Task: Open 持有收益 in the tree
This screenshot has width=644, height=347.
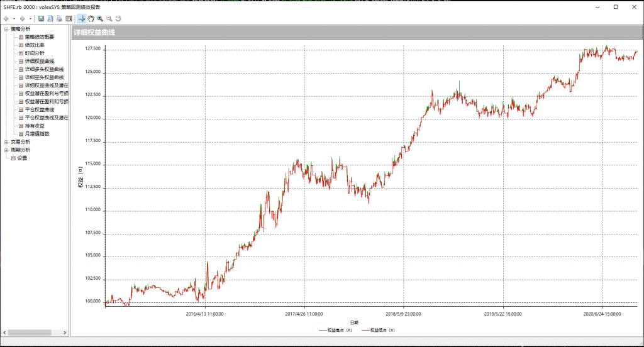Action: click(35, 126)
